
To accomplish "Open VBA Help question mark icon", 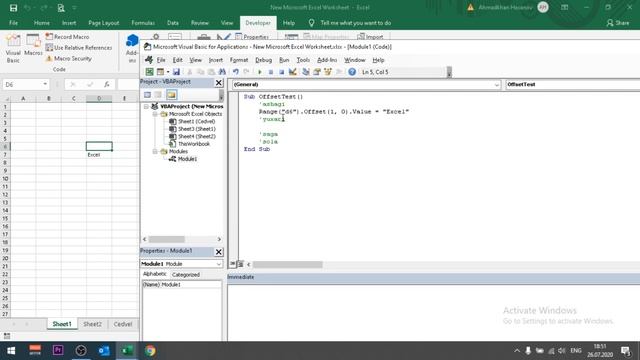I will click(x=352, y=72).
